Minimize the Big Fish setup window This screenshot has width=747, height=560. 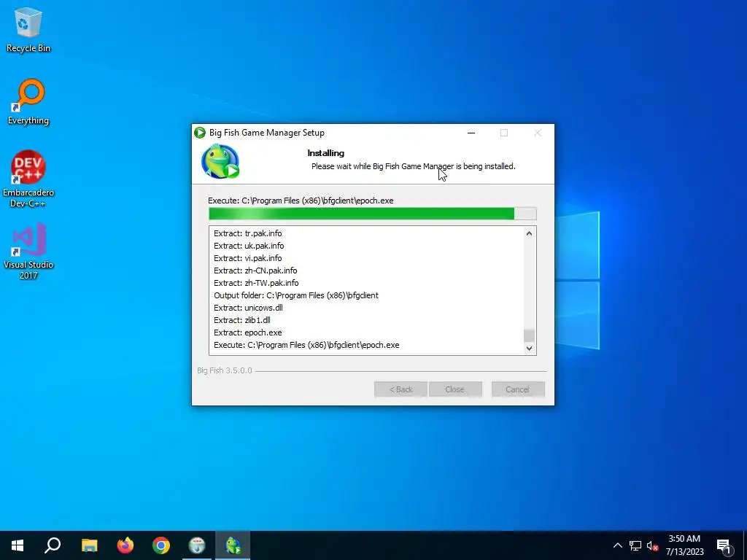[471, 133]
